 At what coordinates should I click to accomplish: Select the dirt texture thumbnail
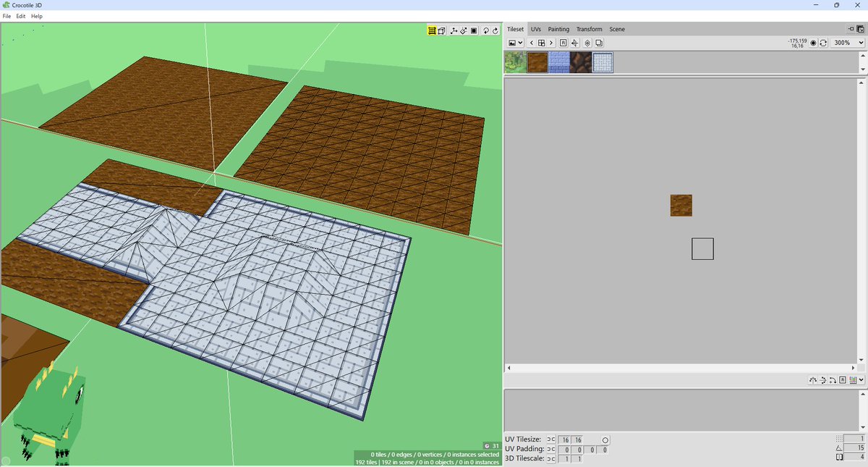point(537,62)
